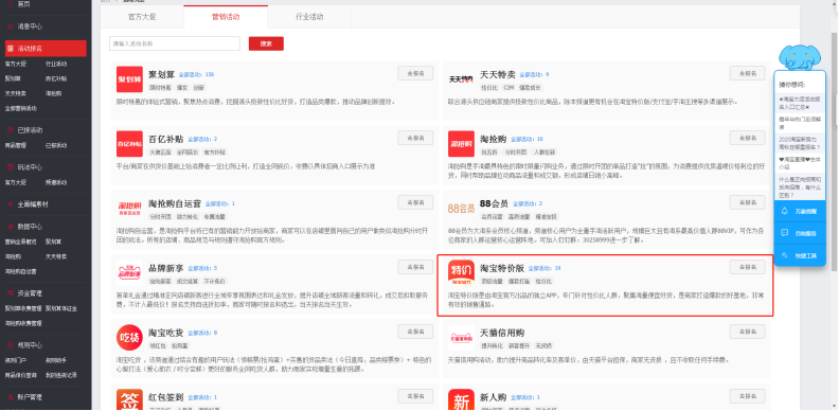Click the red 搜索 search button
This screenshot has height=411, width=839.
[x=266, y=44]
